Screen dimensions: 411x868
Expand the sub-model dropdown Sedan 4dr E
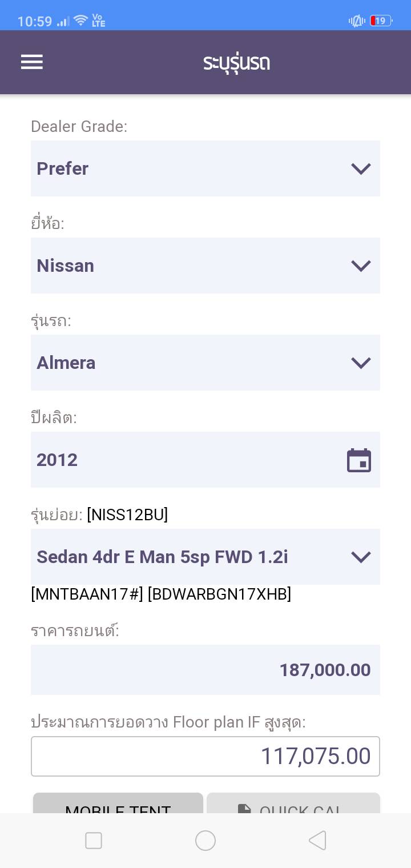(x=205, y=557)
